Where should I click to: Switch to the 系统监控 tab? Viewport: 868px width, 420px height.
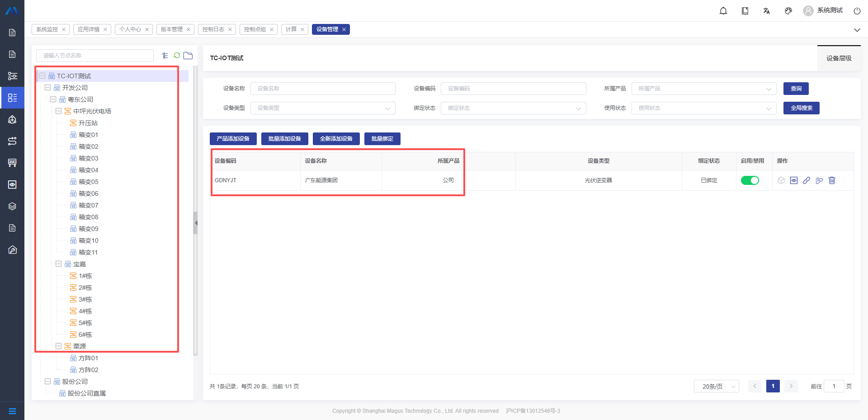tap(47, 29)
